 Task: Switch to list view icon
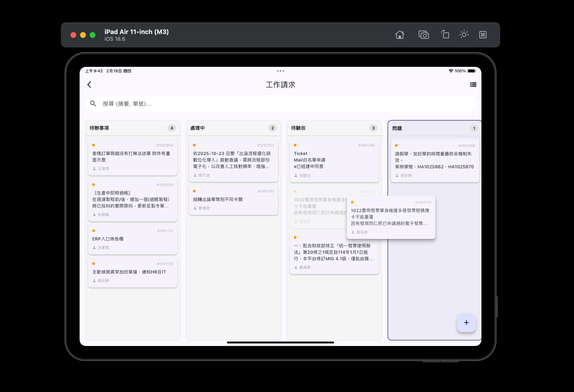(x=473, y=85)
